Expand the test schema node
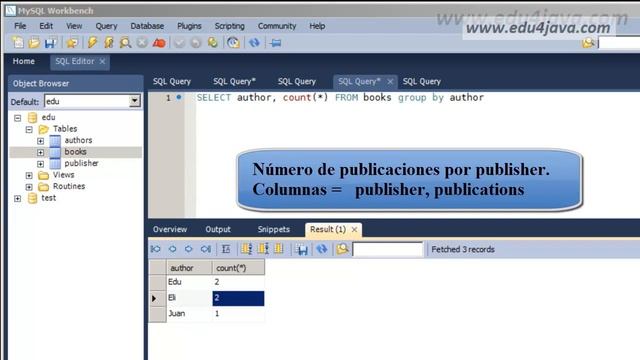 (18, 198)
